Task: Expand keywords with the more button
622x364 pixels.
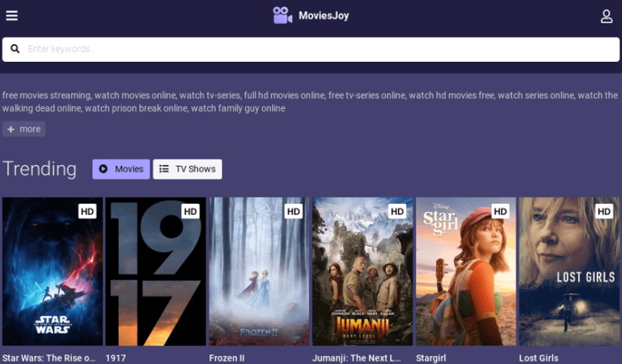Action: (x=24, y=129)
